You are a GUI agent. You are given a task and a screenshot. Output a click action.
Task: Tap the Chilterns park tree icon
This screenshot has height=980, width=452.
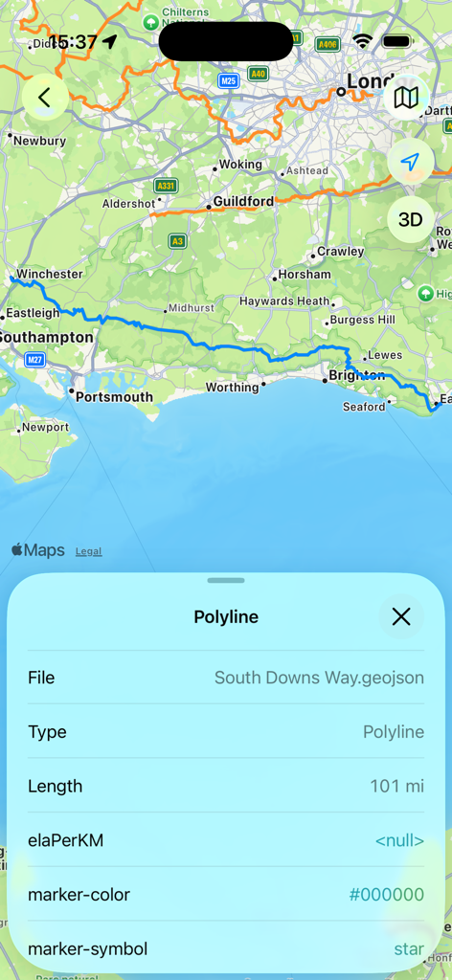point(150,23)
